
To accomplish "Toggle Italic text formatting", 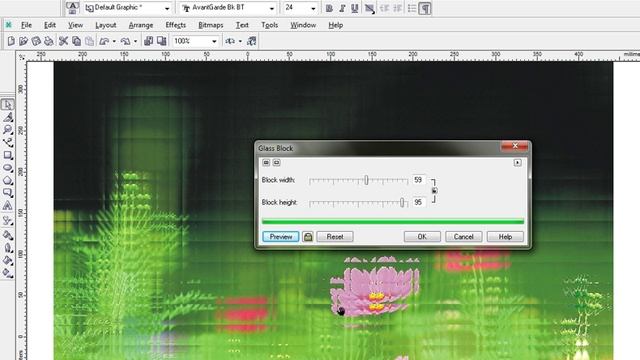I will [342, 8].
